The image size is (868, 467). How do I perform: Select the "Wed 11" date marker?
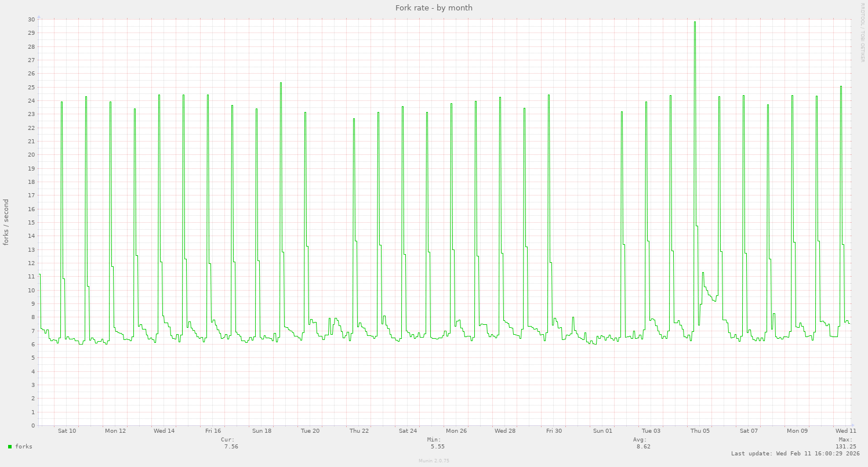coord(846,431)
